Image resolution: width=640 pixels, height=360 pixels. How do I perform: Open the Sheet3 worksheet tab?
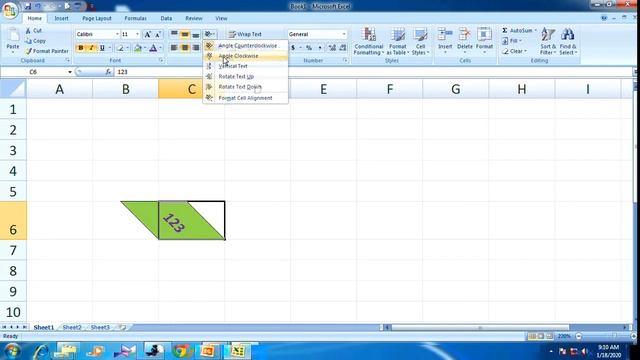click(100, 327)
